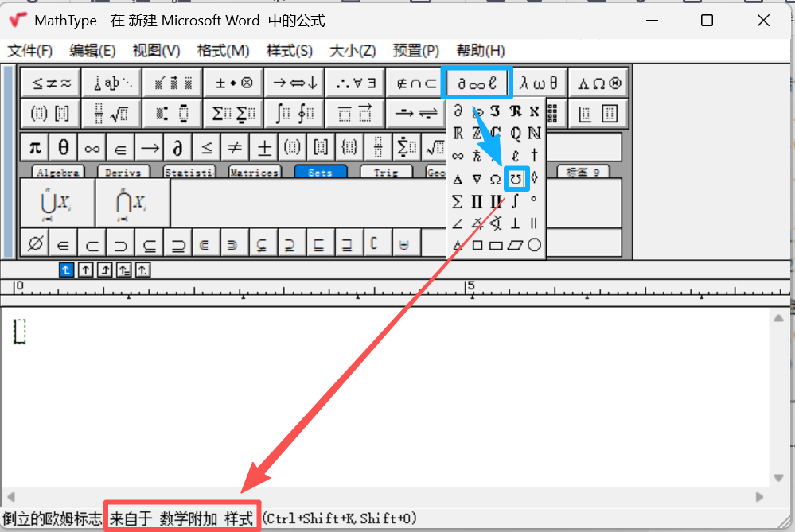
Task: Select the dagger symbol in the palette
Action: tap(534, 156)
